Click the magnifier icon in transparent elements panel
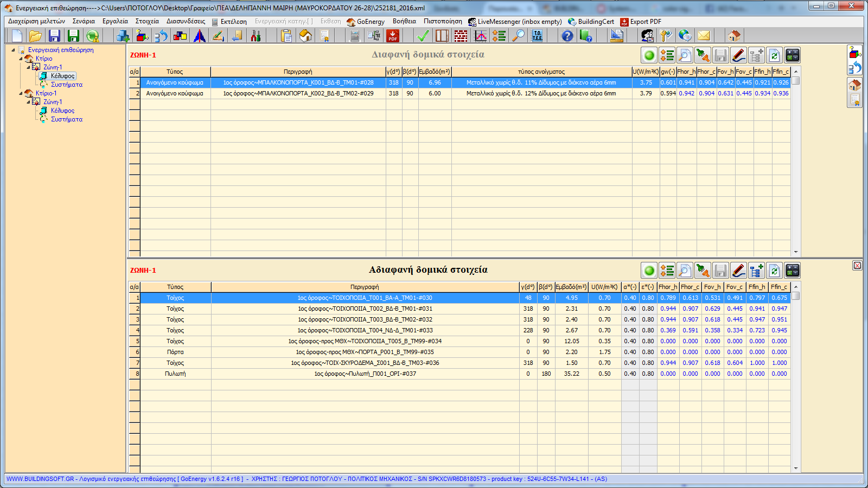This screenshot has width=868, height=488. tap(685, 55)
